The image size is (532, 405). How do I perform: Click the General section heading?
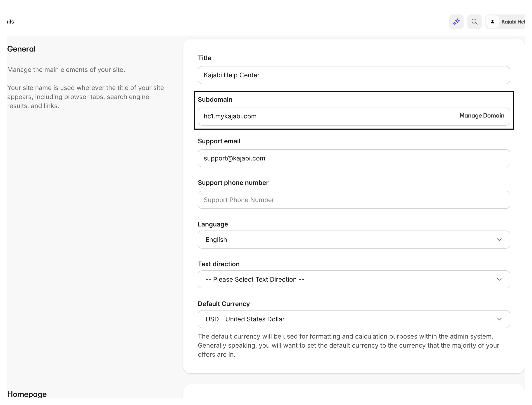point(21,49)
